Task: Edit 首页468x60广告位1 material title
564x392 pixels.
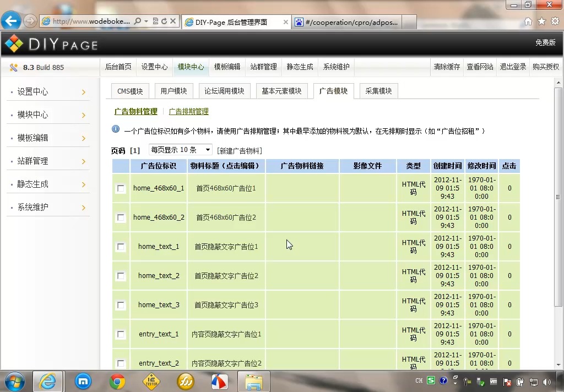Action: [x=226, y=188]
